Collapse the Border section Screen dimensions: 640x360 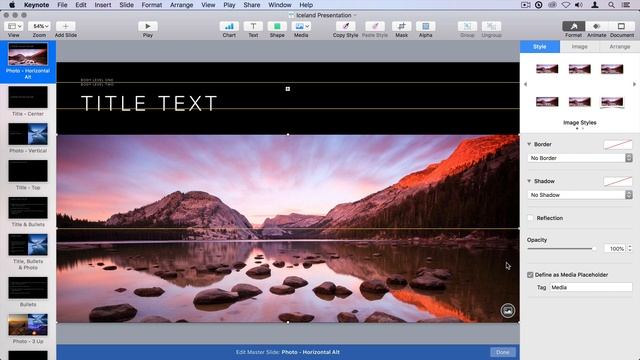(x=529, y=144)
